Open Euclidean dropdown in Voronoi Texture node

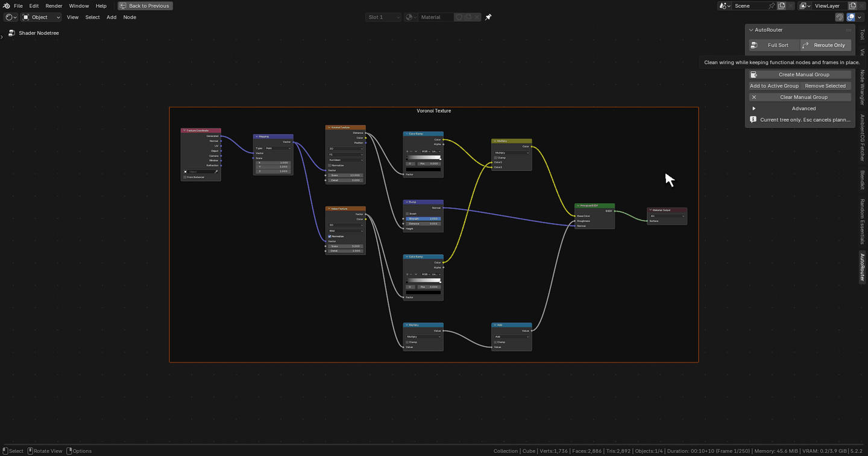pos(345,160)
